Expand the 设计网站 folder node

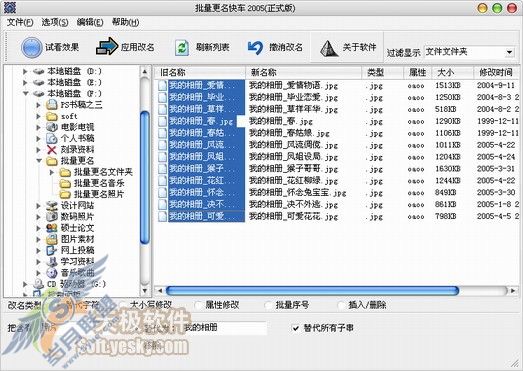(38, 206)
